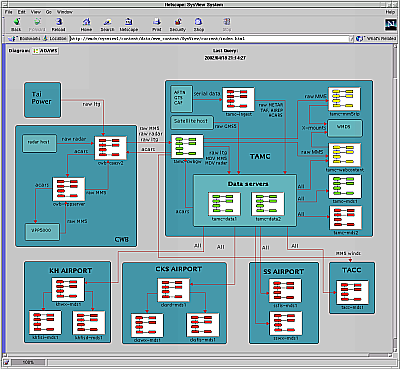
Task: Select the CWB host icon sending acars to VRP5000
Action: point(69,189)
